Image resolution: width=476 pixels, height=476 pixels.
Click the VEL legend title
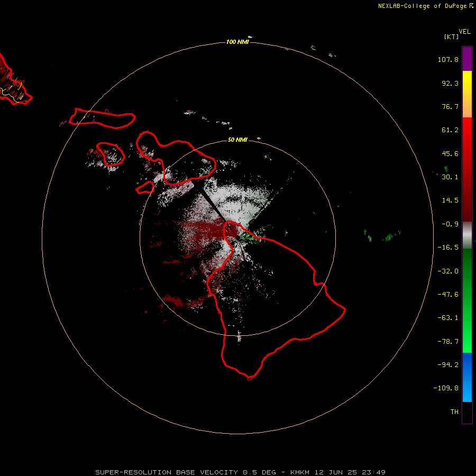[x=464, y=32]
